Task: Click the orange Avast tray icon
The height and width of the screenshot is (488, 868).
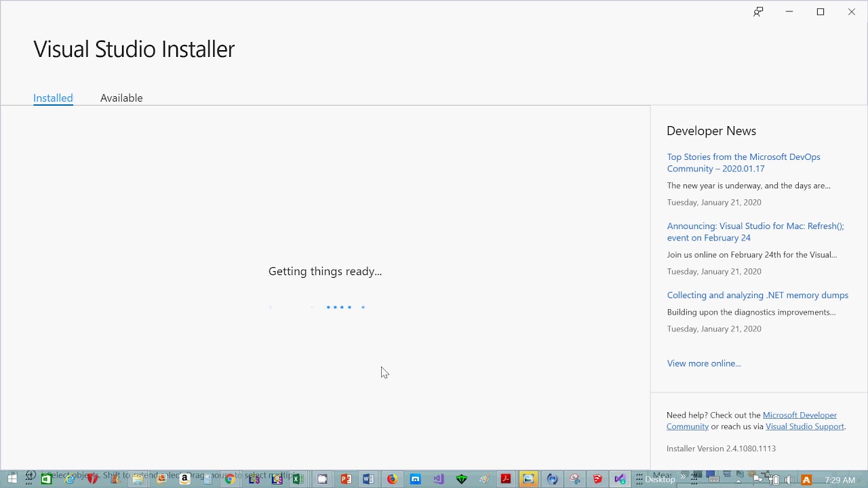Action: coord(806,480)
